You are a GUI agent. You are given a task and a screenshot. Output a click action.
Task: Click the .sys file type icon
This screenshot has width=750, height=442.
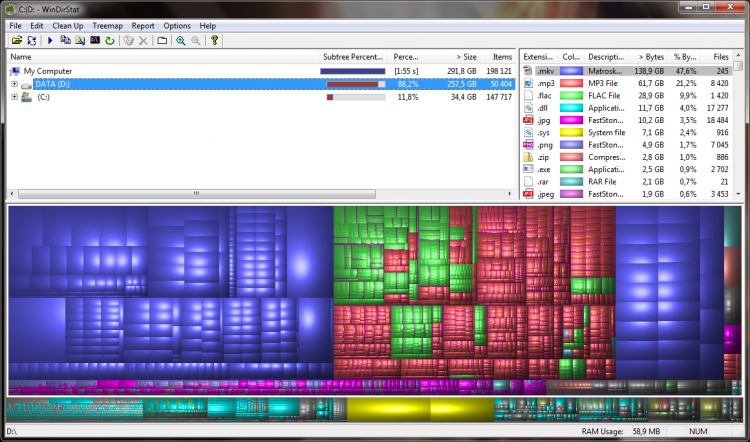tap(528, 133)
